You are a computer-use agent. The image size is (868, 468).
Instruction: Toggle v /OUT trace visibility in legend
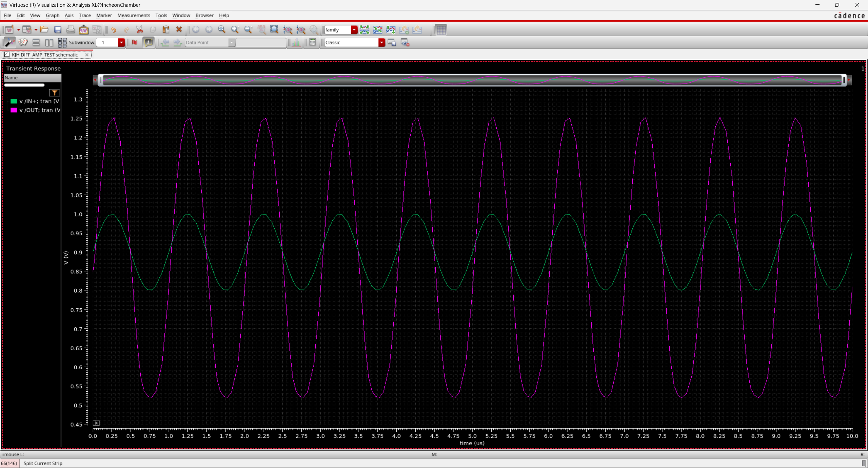(x=40, y=110)
